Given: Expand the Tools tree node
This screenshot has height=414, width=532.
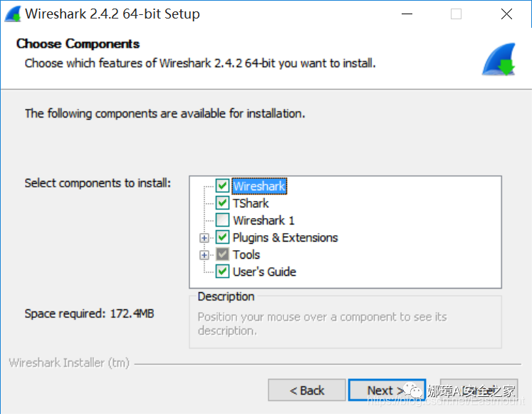Looking at the screenshot, I should (x=204, y=255).
